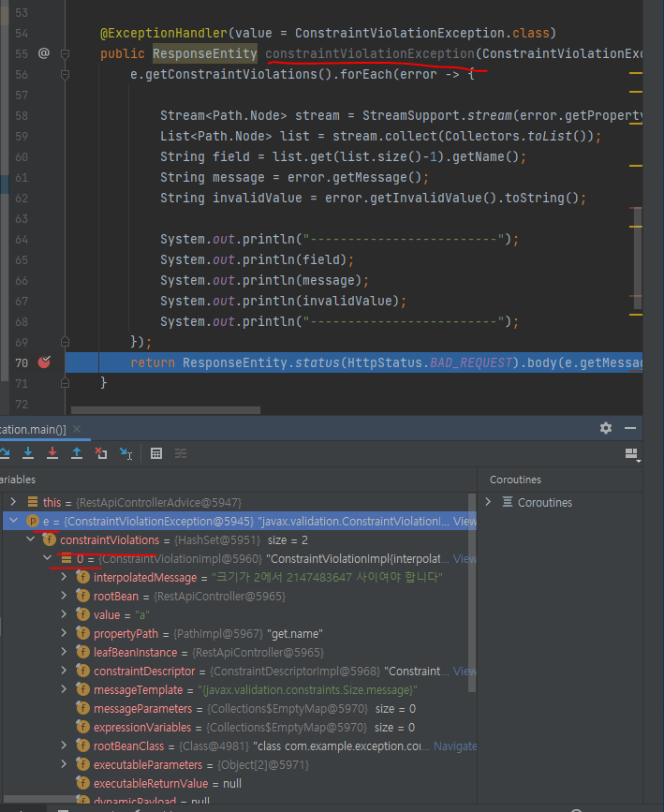
Task: Click the parameter icon beside variable e
Action: click(33, 521)
